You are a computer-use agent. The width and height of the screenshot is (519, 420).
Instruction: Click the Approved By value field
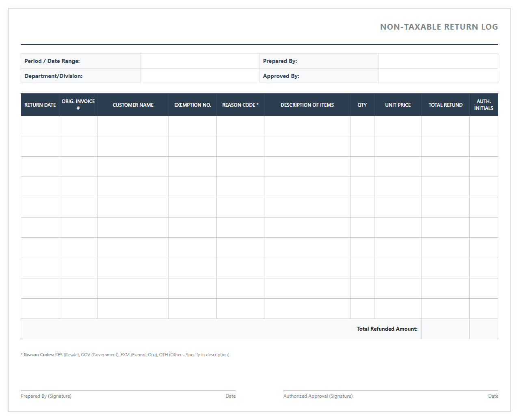(438, 76)
